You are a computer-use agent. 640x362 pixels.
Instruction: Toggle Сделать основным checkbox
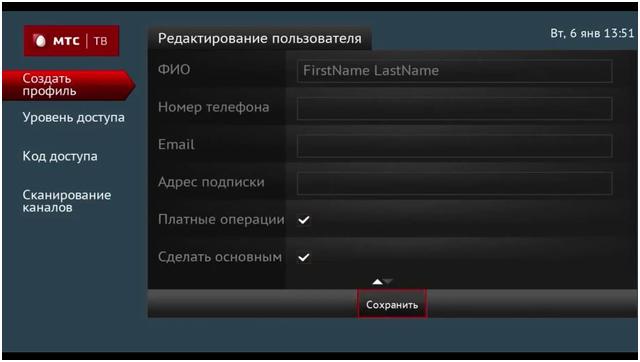pos(304,257)
